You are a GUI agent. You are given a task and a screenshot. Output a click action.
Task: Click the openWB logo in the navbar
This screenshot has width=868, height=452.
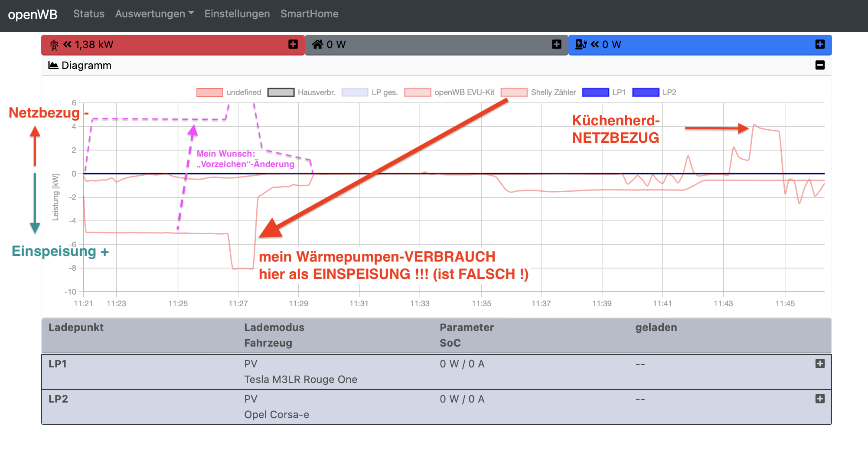[x=33, y=14]
